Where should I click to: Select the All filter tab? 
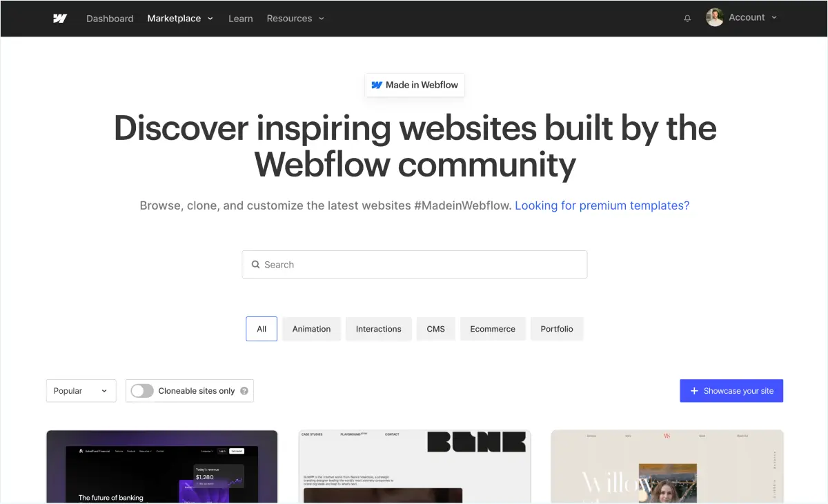[x=262, y=329]
